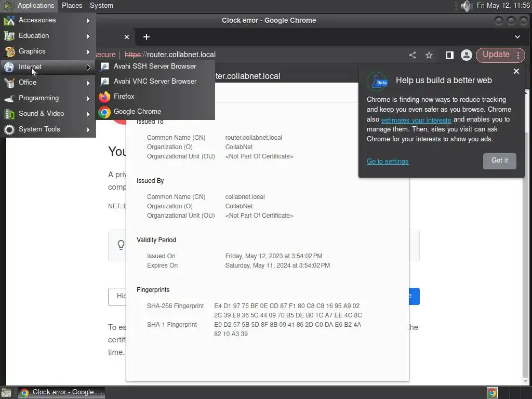
Task: Bookmark this page with the star icon
Action: [x=429, y=55]
